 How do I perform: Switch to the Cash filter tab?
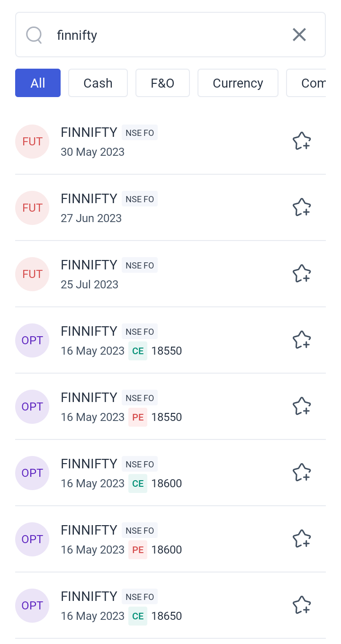[x=98, y=83]
